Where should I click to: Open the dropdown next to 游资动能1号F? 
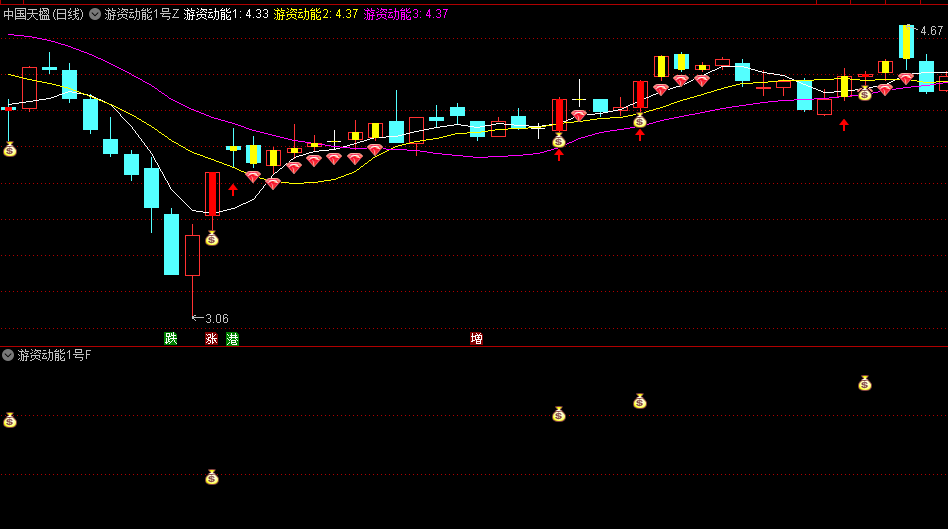click(x=8, y=355)
